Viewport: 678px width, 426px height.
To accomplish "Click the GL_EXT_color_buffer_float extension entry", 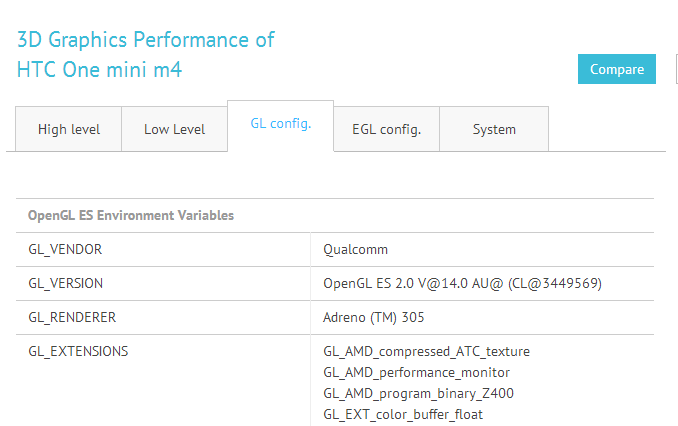I will click(x=403, y=414).
